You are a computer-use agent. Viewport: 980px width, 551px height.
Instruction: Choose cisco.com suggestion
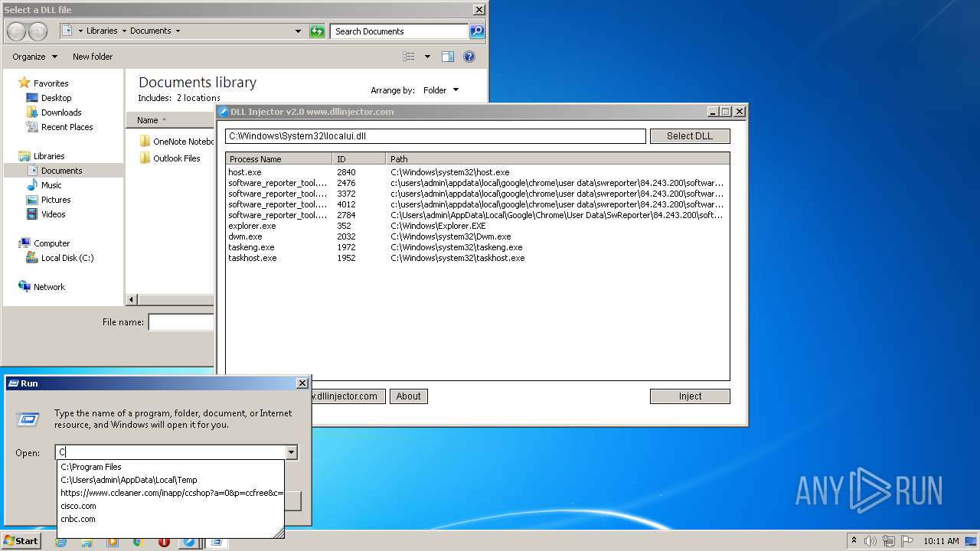click(171, 506)
